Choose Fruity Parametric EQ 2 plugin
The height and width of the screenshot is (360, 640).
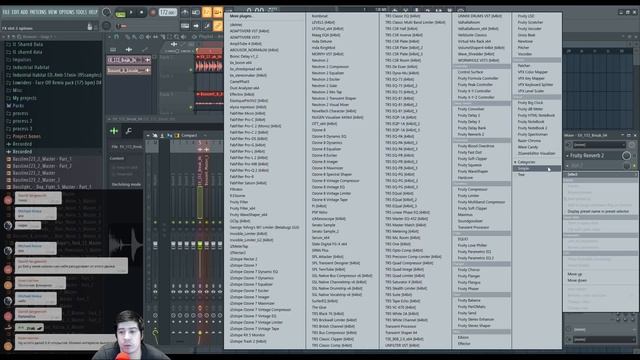pyautogui.click(x=475, y=258)
